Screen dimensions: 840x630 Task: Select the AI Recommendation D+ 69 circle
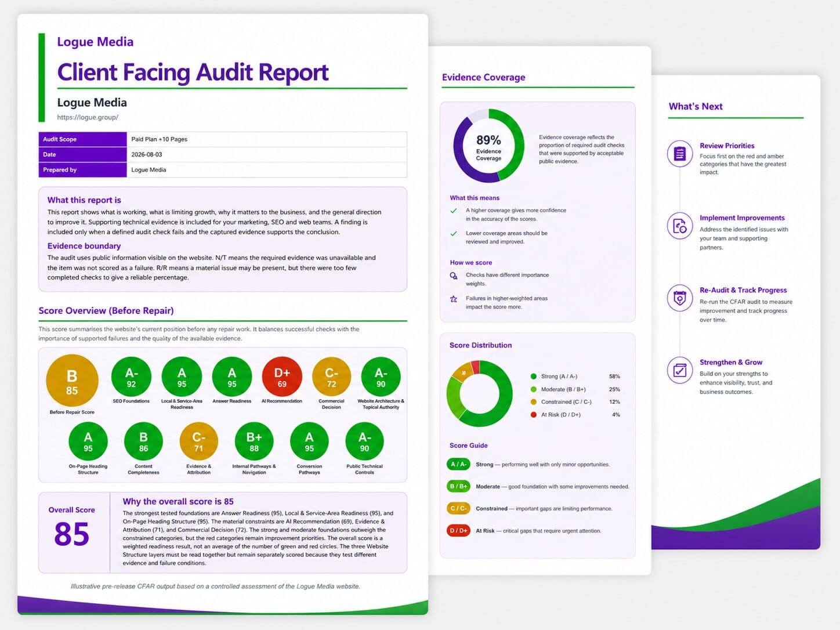click(282, 376)
